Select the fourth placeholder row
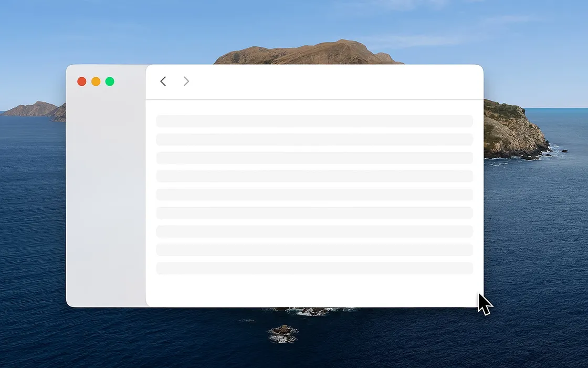 (x=314, y=176)
